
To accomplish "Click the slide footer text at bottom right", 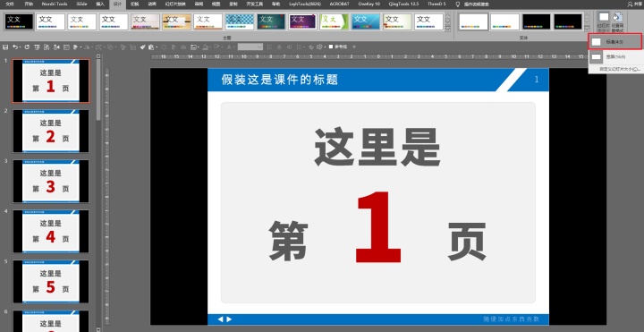I will click(x=511, y=319).
